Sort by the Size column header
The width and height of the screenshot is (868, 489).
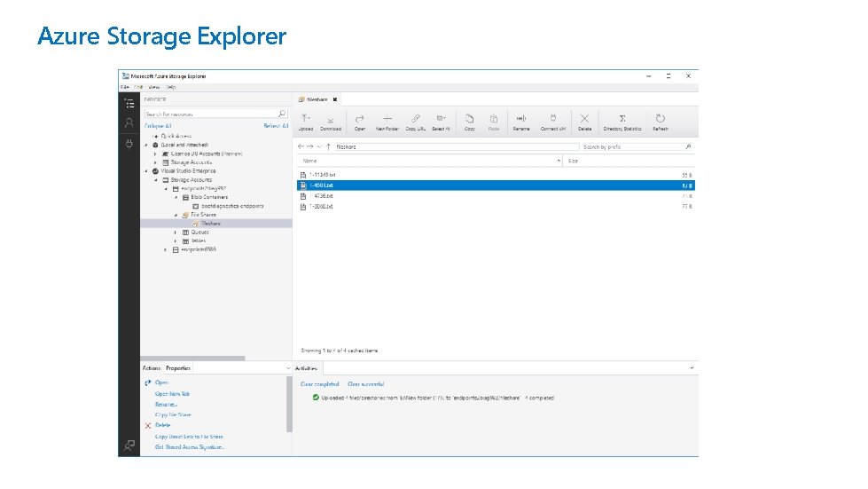[629, 161]
